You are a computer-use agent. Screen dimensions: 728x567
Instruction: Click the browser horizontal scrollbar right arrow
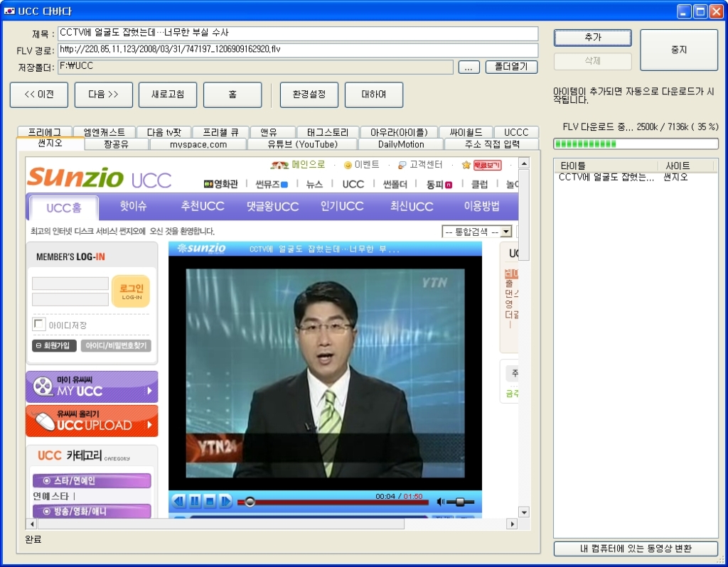[x=512, y=524]
